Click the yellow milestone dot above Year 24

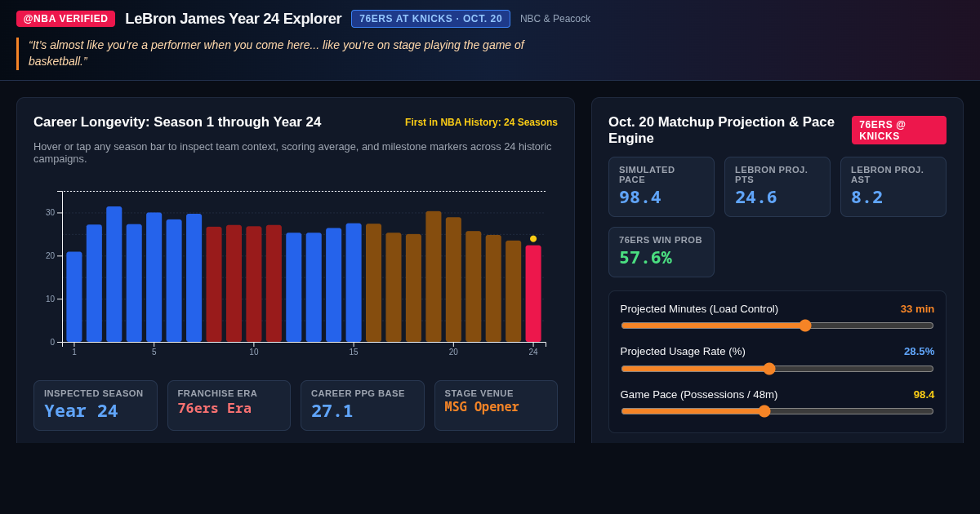click(x=533, y=239)
